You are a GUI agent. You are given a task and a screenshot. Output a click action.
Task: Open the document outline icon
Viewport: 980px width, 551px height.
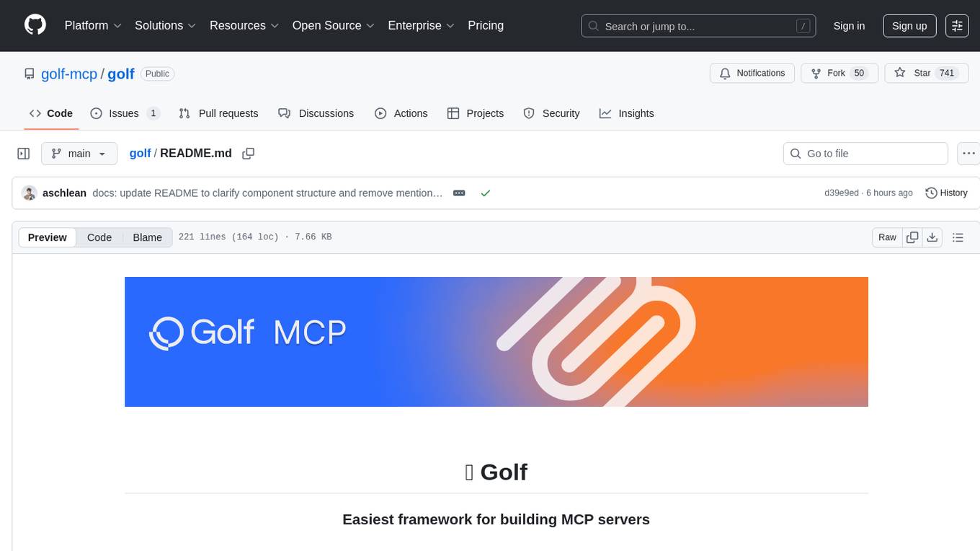pos(958,237)
